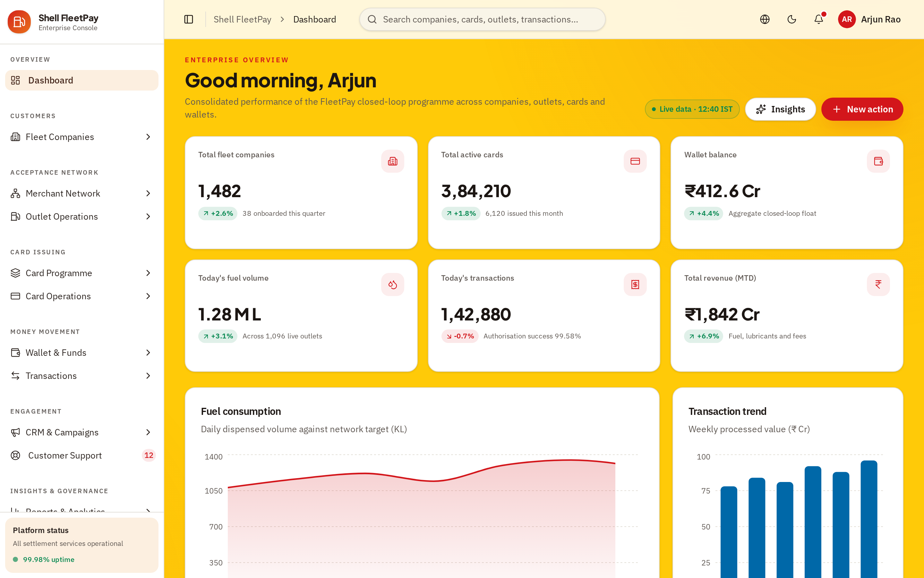Open the Insights button

click(781, 109)
